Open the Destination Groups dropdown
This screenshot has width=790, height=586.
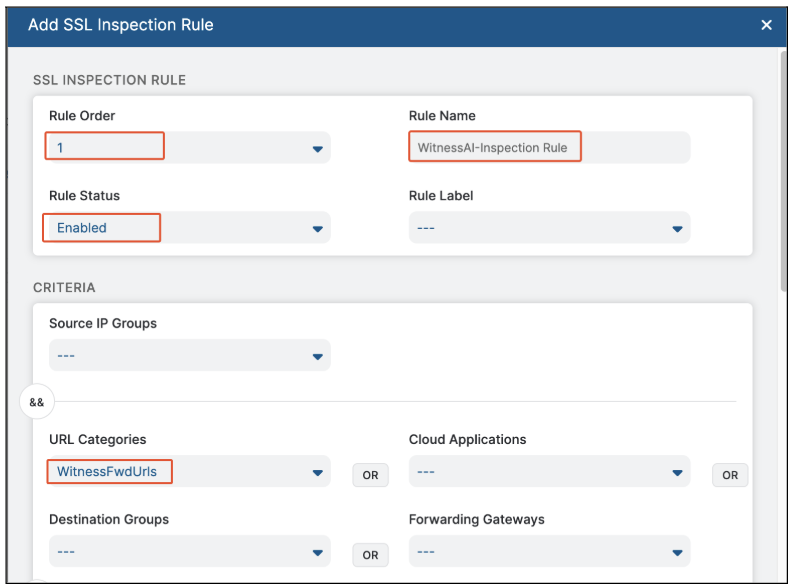point(189,551)
